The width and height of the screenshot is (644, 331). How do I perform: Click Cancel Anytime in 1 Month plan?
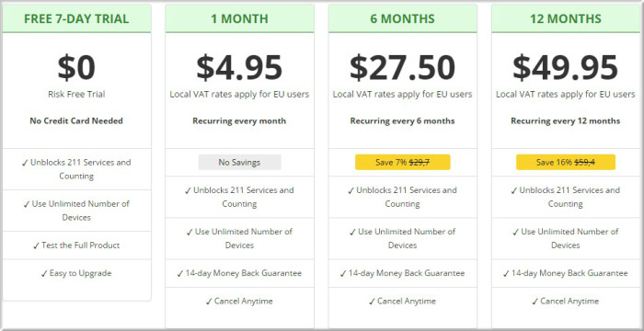[239, 301]
